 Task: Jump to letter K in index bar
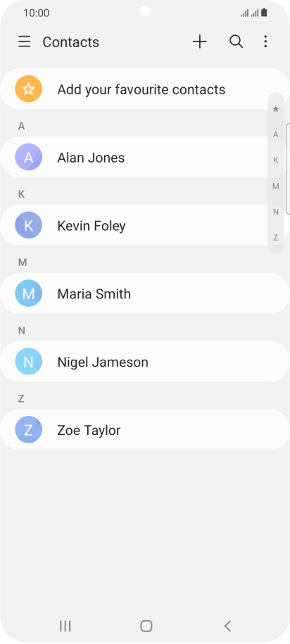(x=276, y=160)
